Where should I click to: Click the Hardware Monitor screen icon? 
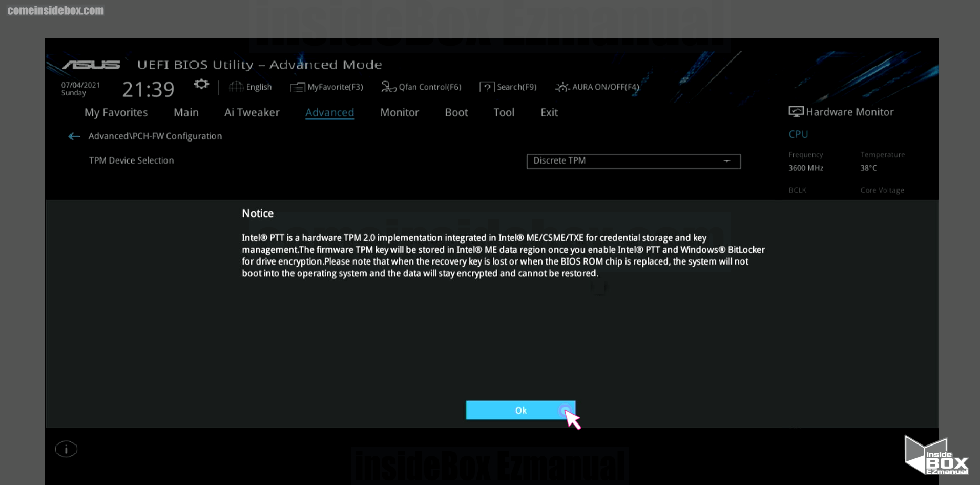796,112
